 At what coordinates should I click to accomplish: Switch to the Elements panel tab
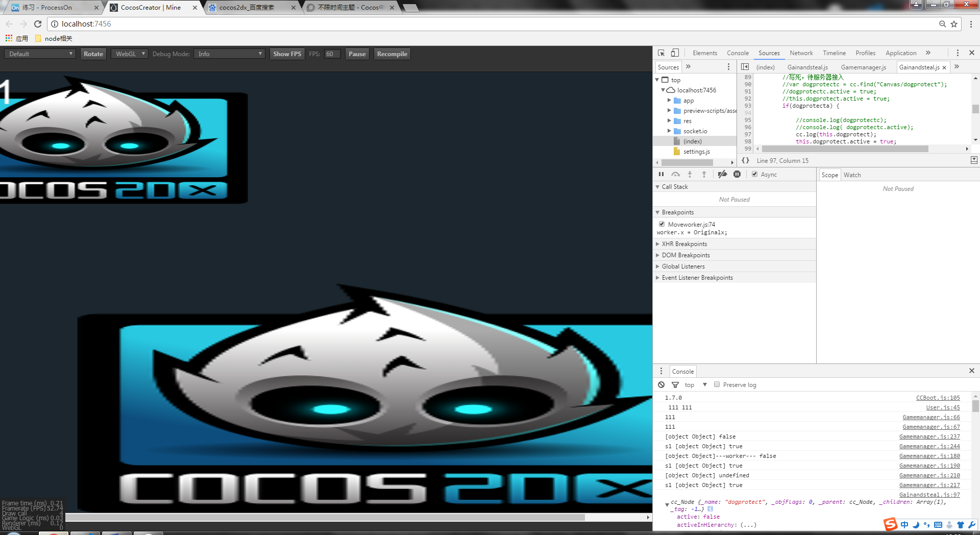click(x=705, y=53)
